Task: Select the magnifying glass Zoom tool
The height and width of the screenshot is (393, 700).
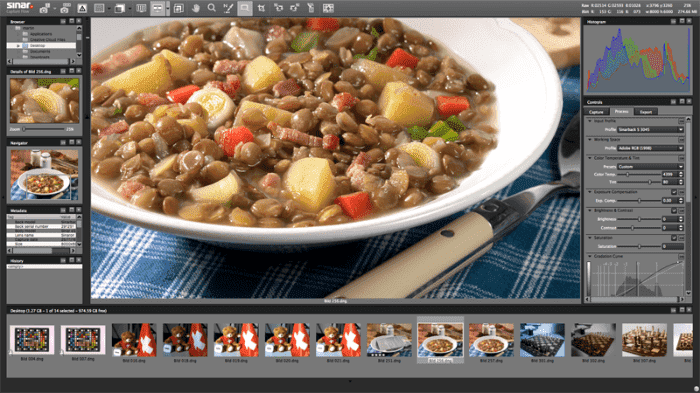Action: point(212,8)
